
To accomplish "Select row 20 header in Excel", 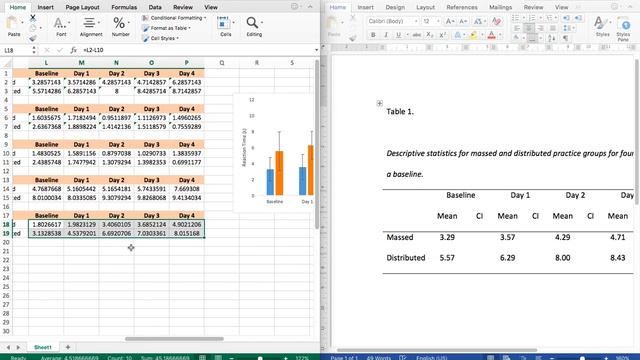I will tap(6, 242).
